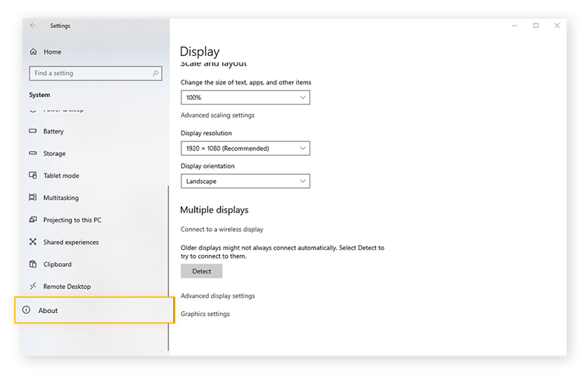Open the 100% scaling dropdown
Screen dimensions: 588x377
tap(245, 97)
